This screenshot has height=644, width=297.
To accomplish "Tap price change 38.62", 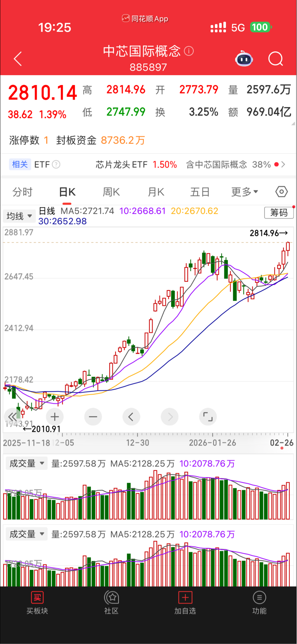I will coord(20,115).
